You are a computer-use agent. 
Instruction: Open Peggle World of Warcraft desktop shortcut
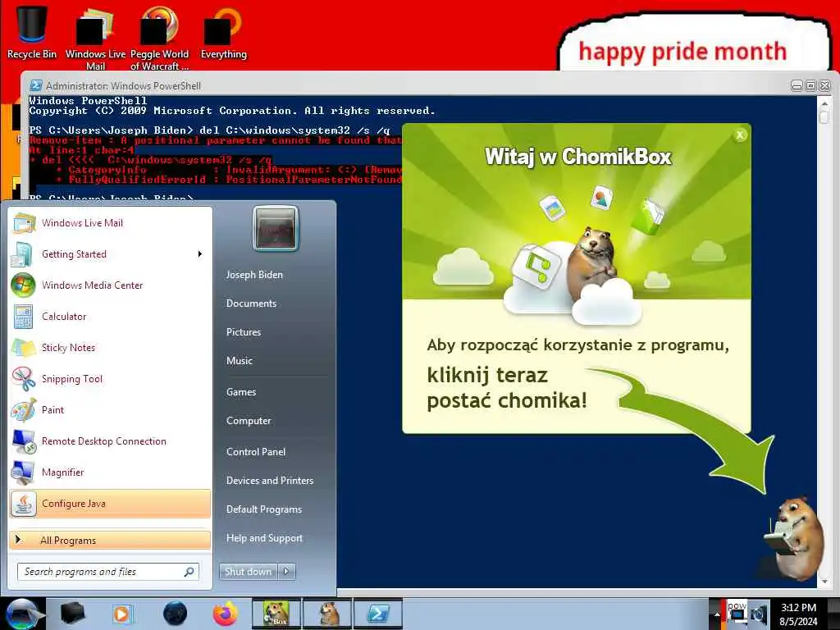(160, 38)
